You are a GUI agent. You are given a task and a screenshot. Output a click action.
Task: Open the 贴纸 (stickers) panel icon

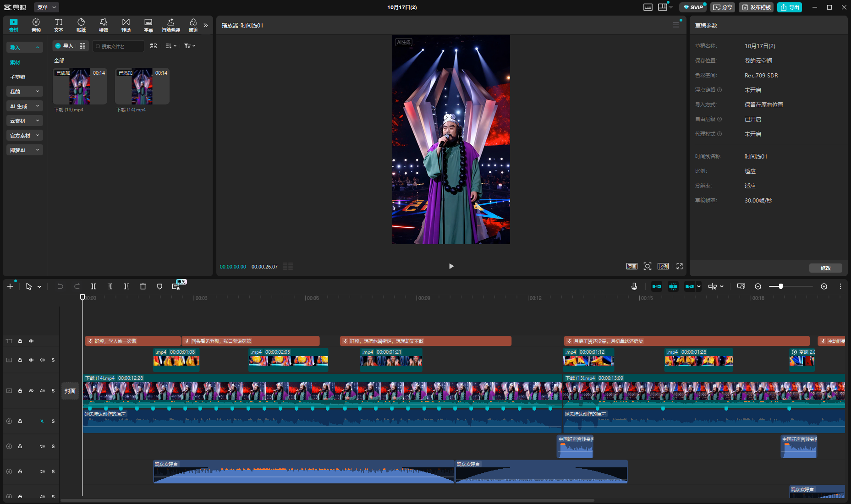click(x=81, y=25)
